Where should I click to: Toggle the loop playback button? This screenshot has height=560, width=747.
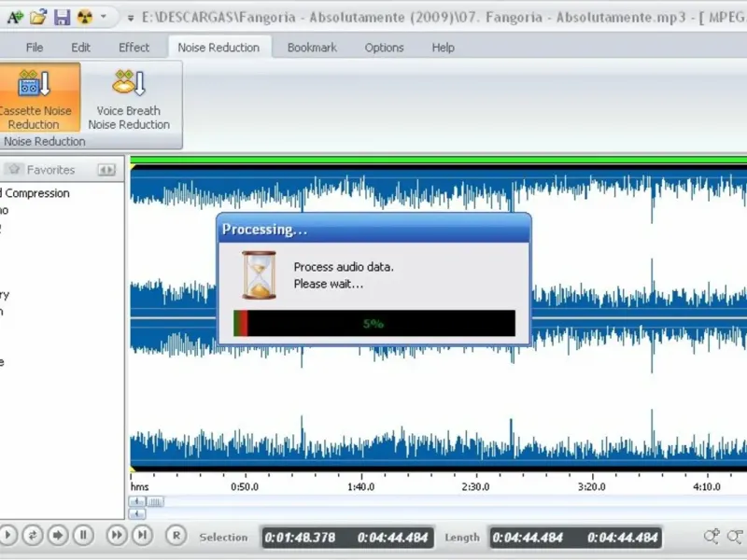click(33, 536)
